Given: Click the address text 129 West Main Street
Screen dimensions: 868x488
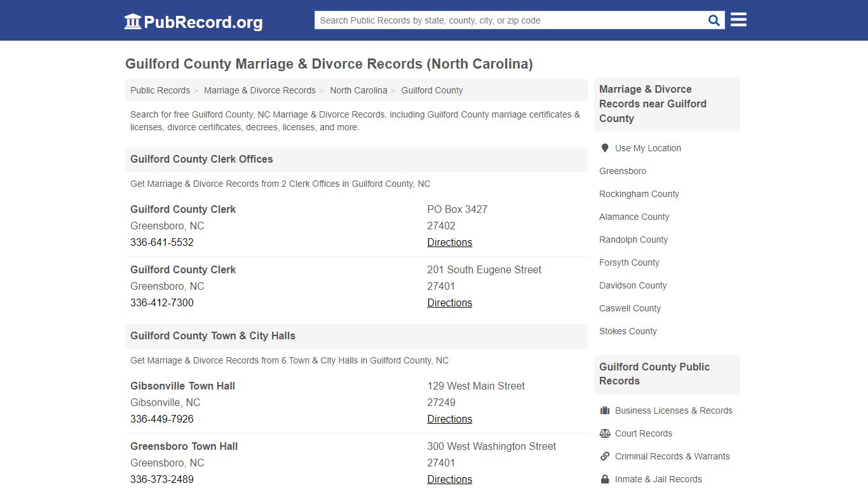Looking at the screenshot, I should coord(476,386).
